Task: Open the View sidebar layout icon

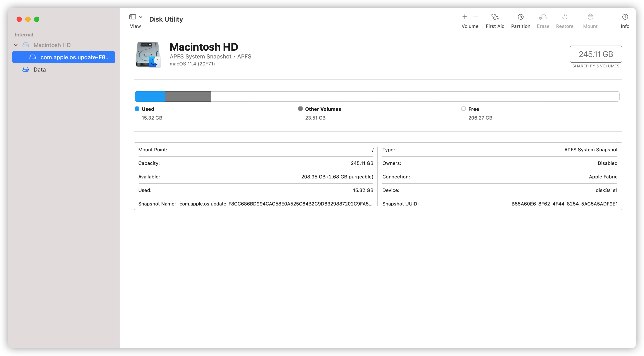Action: [x=132, y=17]
